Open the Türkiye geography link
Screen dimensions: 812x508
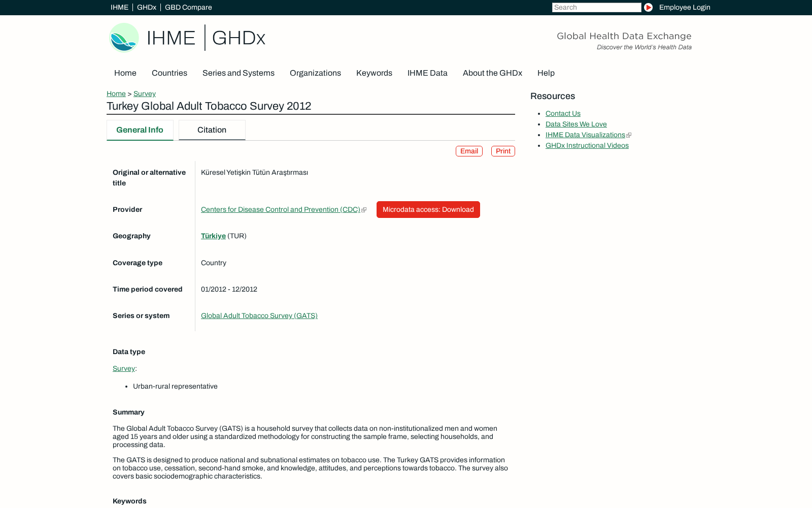(x=213, y=236)
